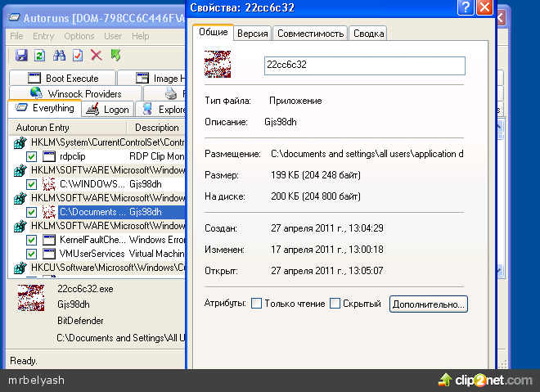Click the VMUserServices program icon
The height and width of the screenshot is (392, 540).
pyautogui.click(x=49, y=254)
